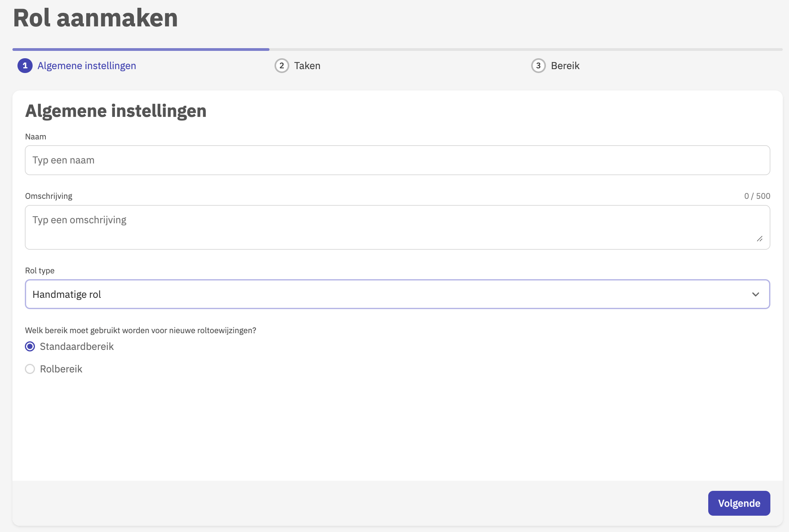Click the textarea resize handle icon
This screenshot has height=532, width=789.
759,239
